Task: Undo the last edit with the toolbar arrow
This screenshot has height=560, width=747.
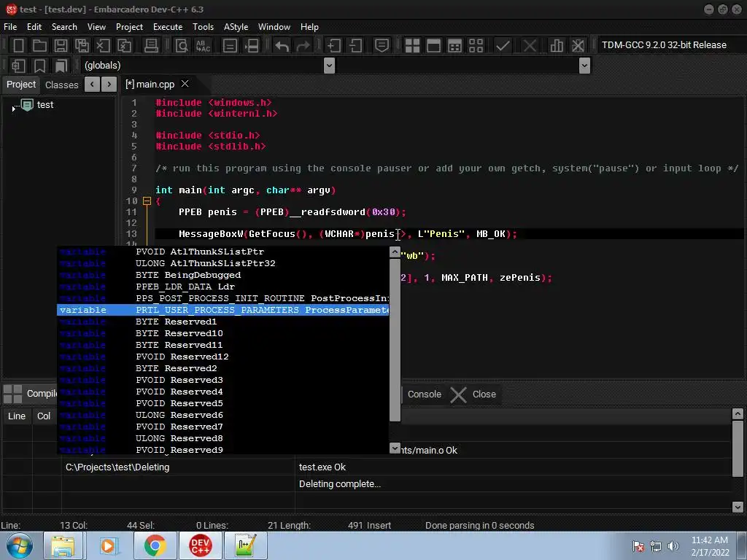Action: [282, 46]
